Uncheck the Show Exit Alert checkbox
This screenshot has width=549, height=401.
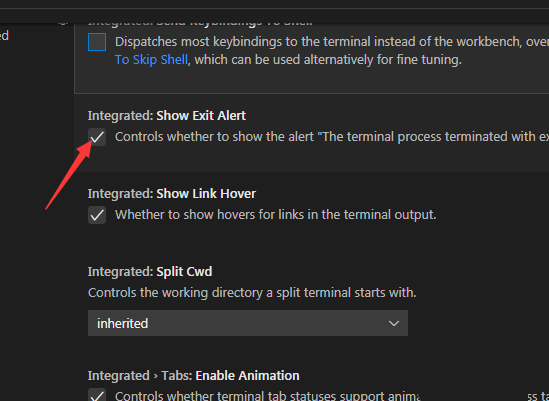click(97, 137)
